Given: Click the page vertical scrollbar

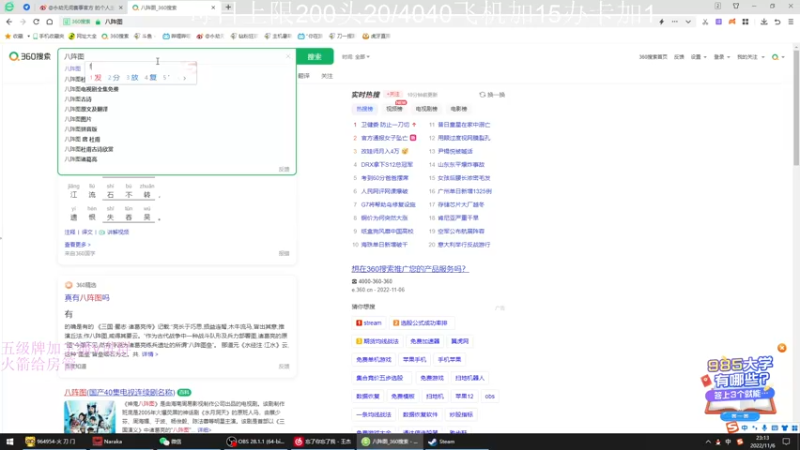Looking at the screenshot, I should pyautogui.click(x=796, y=107).
